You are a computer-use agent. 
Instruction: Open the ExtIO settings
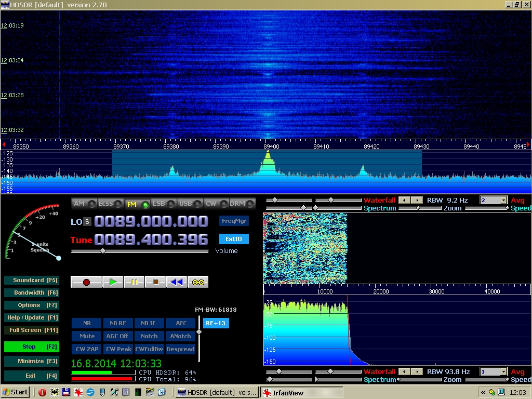[x=234, y=239]
